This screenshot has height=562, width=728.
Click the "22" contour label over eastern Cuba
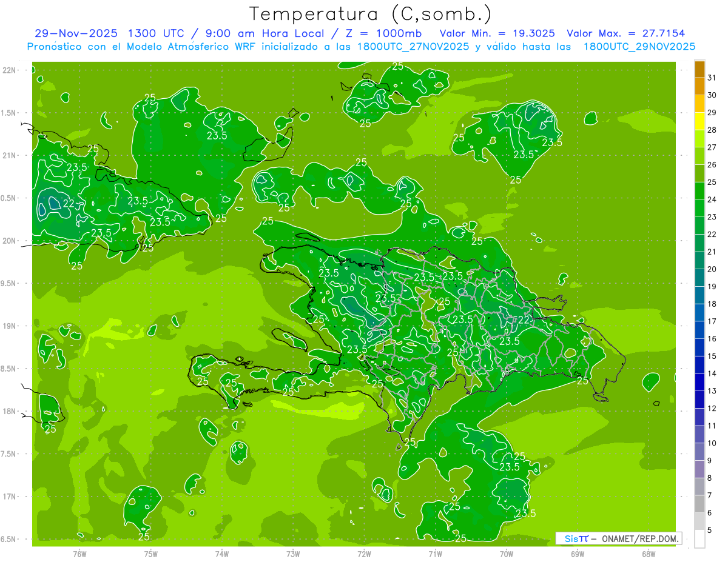click(69, 204)
